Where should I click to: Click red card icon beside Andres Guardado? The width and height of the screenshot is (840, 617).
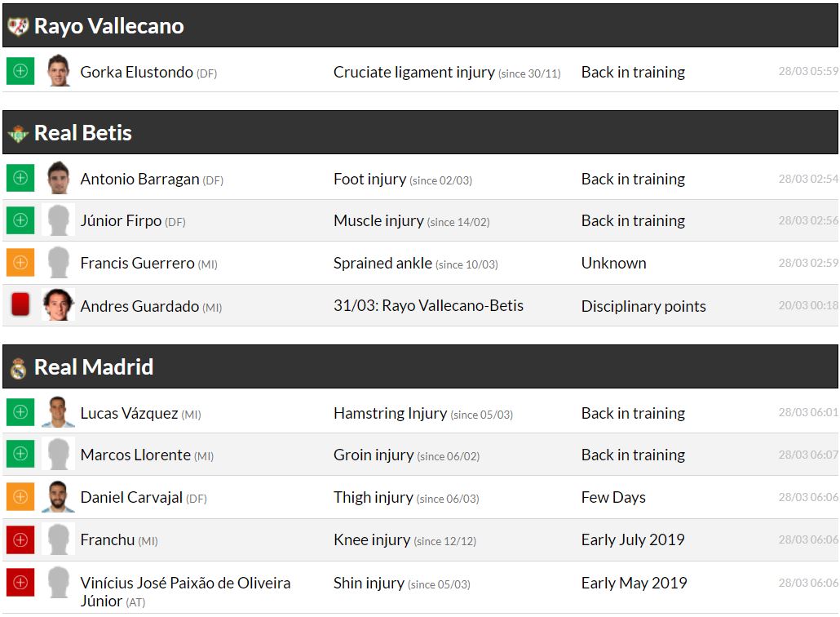pos(20,305)
